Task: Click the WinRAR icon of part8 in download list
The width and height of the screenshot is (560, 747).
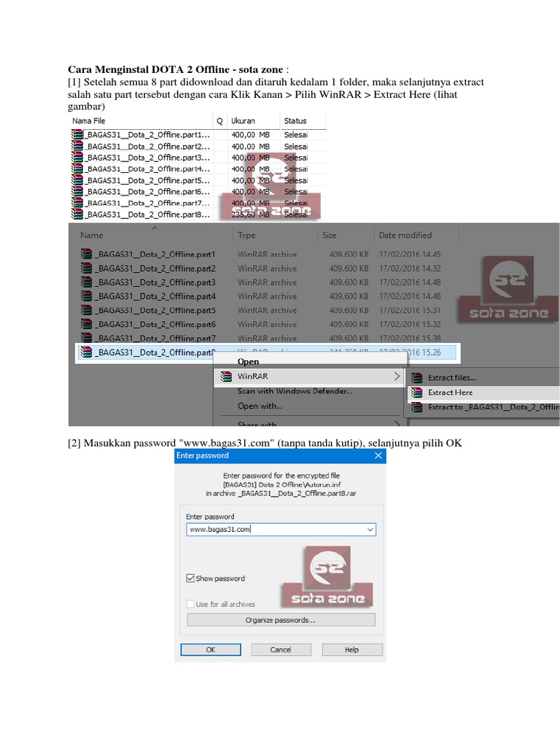Action: click(x=77, y=214)
